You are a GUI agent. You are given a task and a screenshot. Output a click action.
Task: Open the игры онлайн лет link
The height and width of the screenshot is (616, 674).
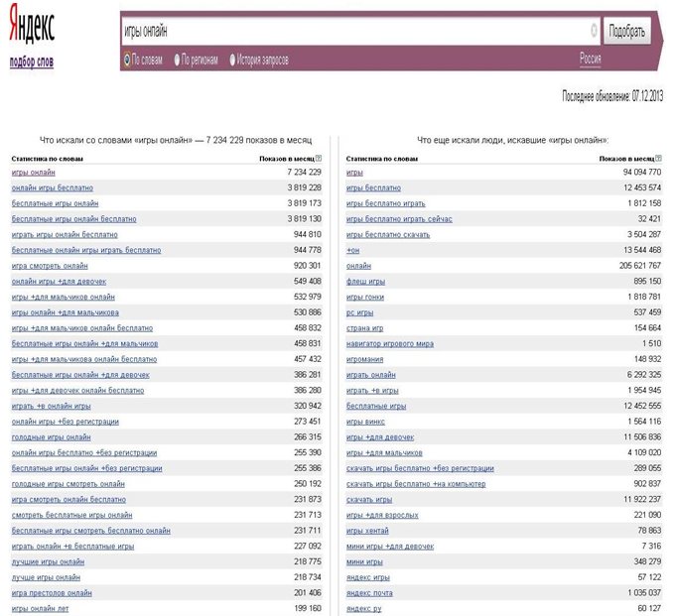(x=40, y=609)
